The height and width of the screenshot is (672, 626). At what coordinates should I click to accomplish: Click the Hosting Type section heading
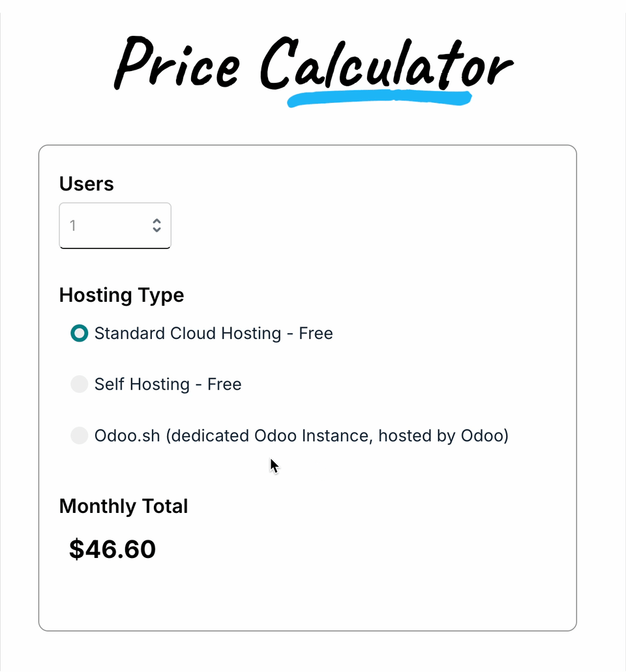[x=121, y=295]
